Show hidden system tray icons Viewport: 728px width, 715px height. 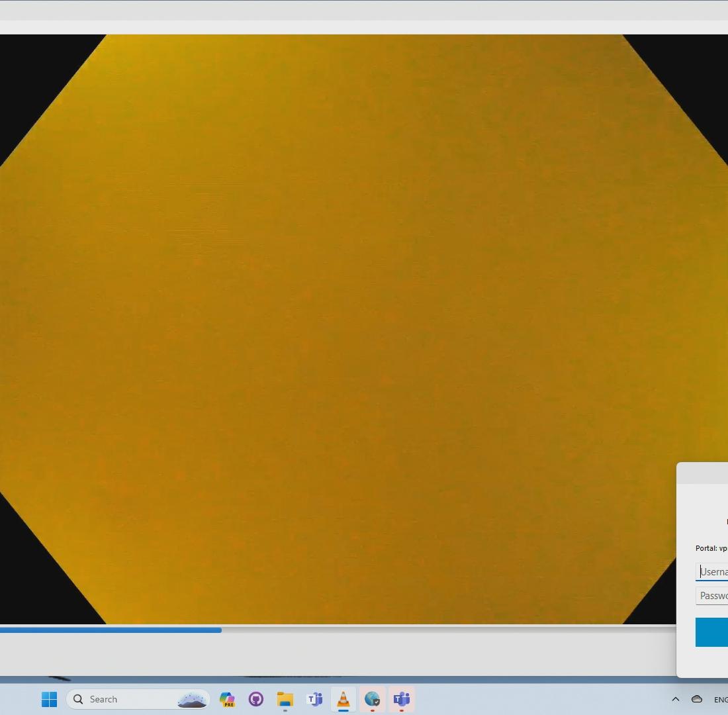(x=676, y=699)
